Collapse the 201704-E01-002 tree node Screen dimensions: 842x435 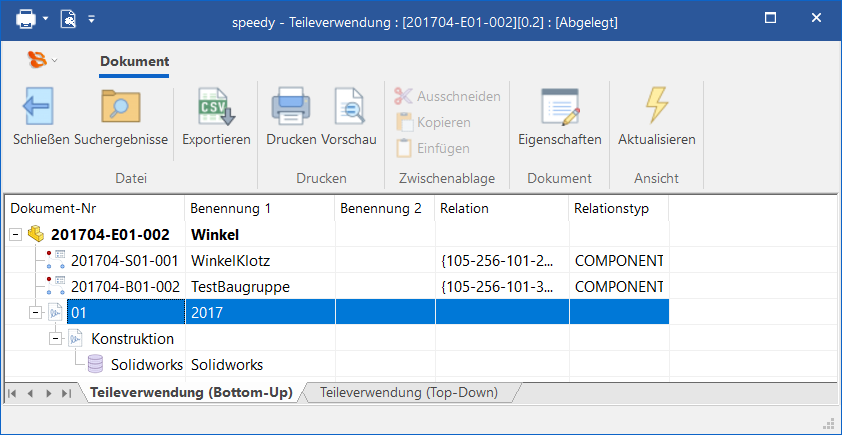[x=15, y=235]
